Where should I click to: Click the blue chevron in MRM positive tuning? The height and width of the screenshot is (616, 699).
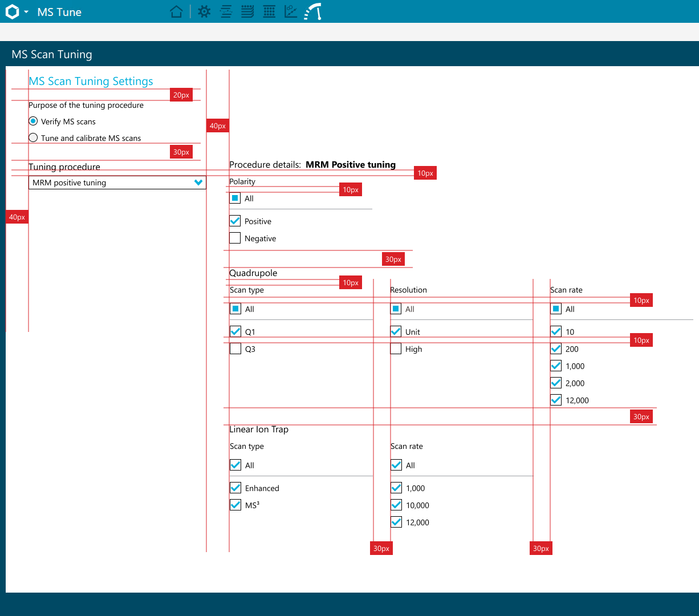(x=198, y=183)
